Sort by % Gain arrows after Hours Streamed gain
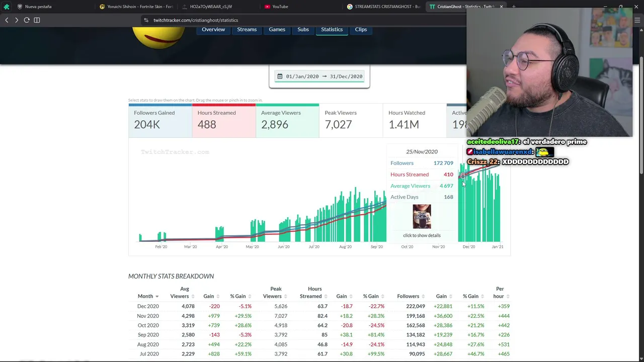This screenshot has width=644, height=362. point(382,297)
